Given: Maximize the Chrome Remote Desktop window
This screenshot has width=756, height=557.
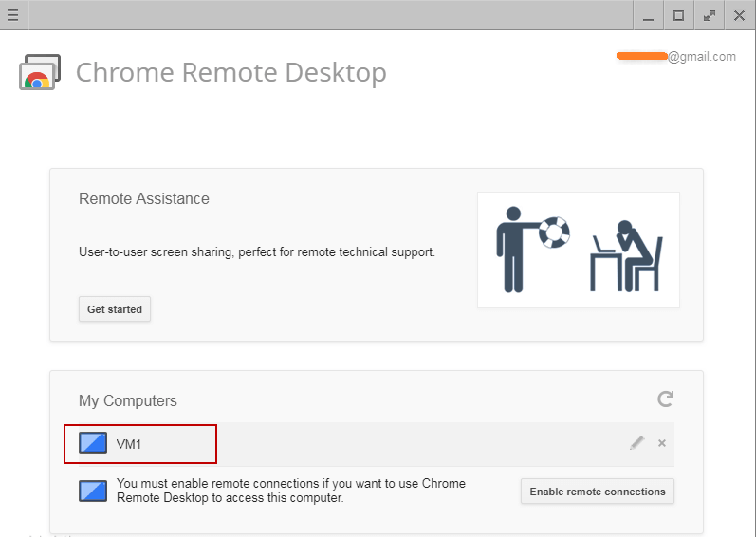Looking at the screenshot, I should [x=679, y=16].
